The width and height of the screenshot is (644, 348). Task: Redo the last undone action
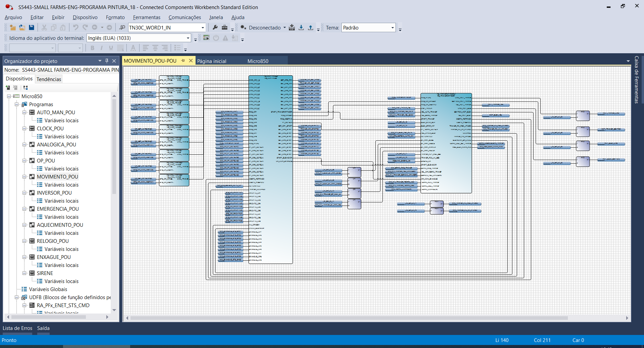[x=85, y=27]
